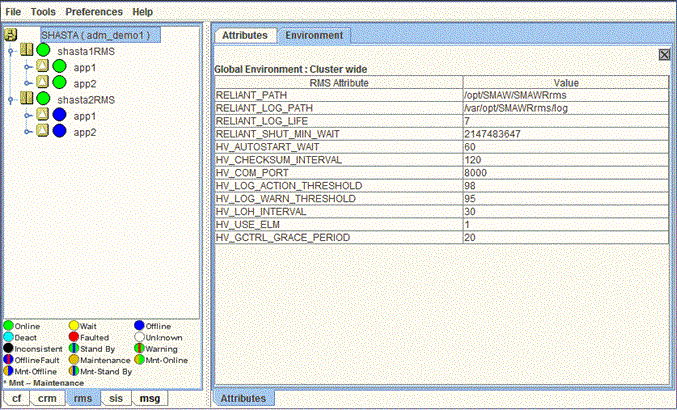The height and width of the screenshot is (410, 677).
Task: Collapse the shasta1RMS tree node
Action: click(x=11, y=50)
